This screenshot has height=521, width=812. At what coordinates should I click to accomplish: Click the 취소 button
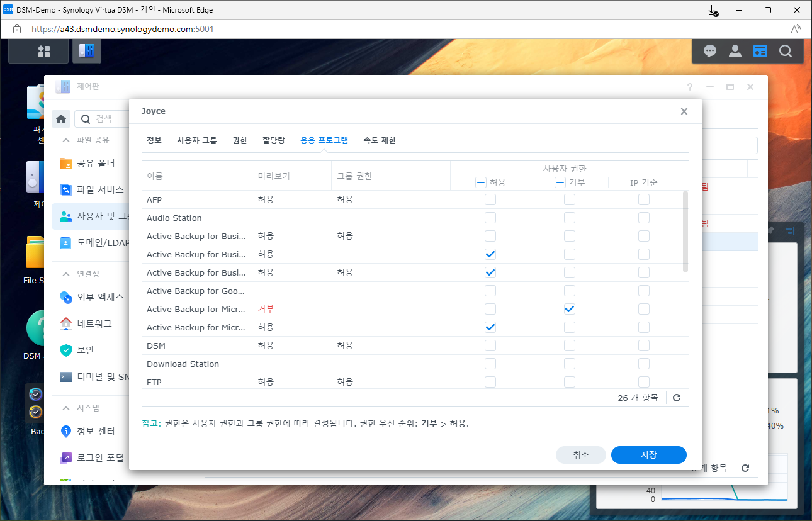tap(581, 455)
